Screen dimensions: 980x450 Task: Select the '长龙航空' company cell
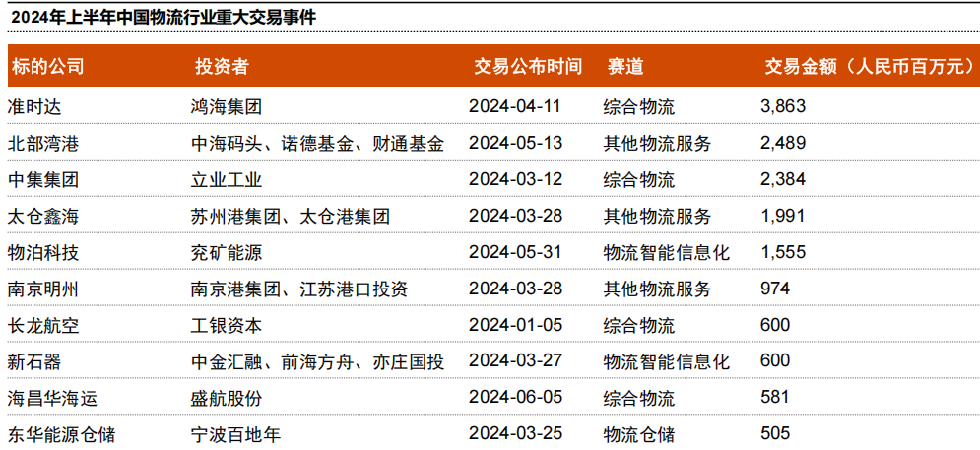pos(43,325)
